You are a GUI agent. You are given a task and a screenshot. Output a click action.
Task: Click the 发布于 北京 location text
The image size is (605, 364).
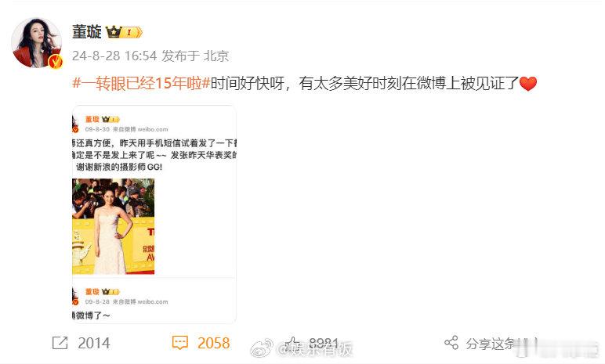[195, 56]
